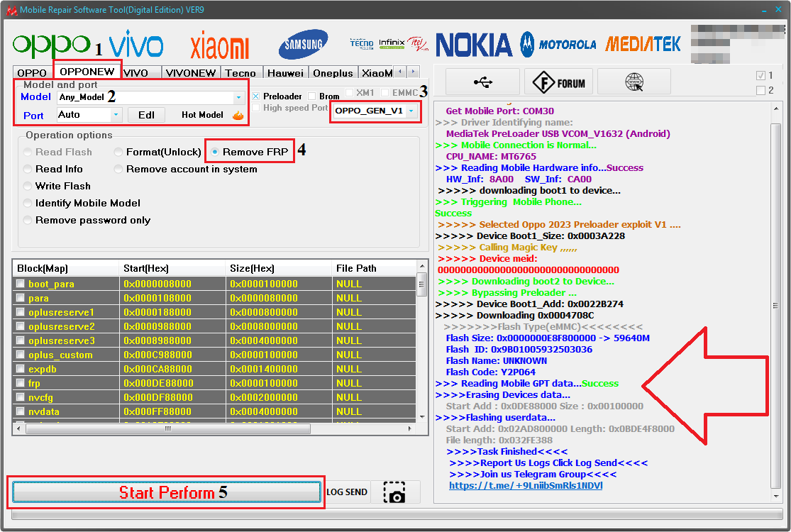Tick the boot_para block checkbox
Screen dimensions: 791x532
click(20, 284)
